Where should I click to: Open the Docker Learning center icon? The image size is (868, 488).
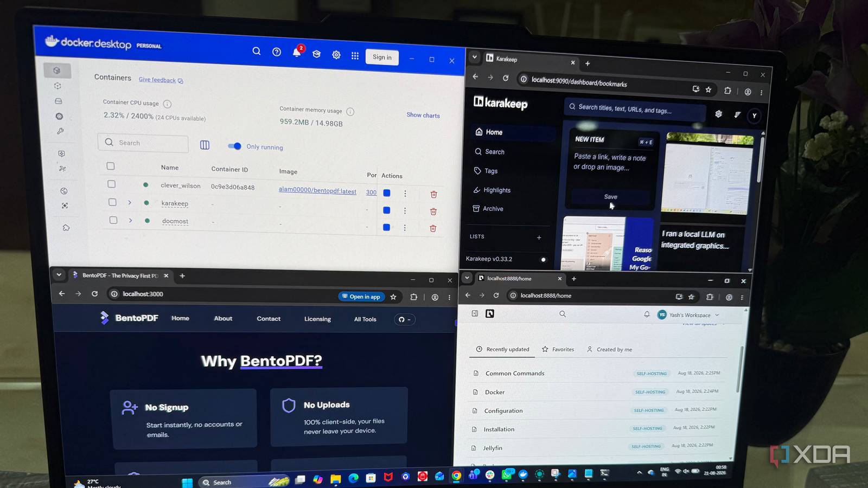click(317, 54)
